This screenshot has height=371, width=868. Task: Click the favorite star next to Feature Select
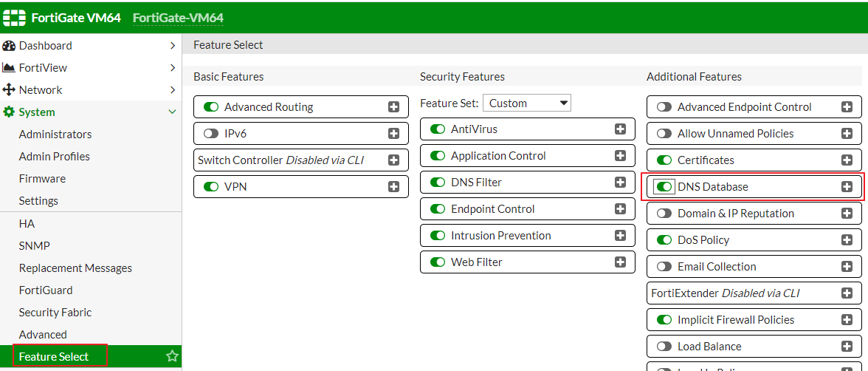tap(172, 356)
